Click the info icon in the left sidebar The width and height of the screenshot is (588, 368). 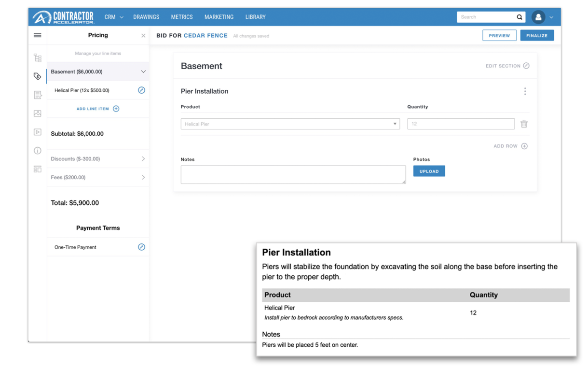(x=38, y=150)
